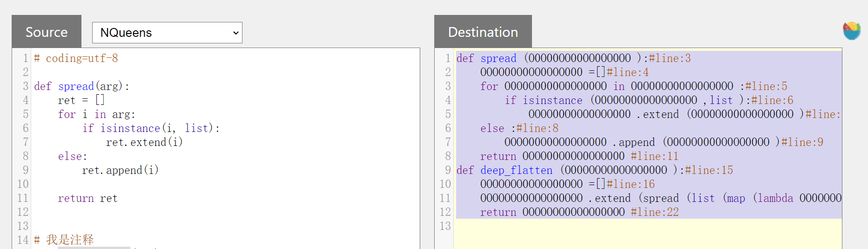Screen dimensions: 868x249
Task: Click 'if isinstance(i, list):' in Source
Action: tap(151, 128)
